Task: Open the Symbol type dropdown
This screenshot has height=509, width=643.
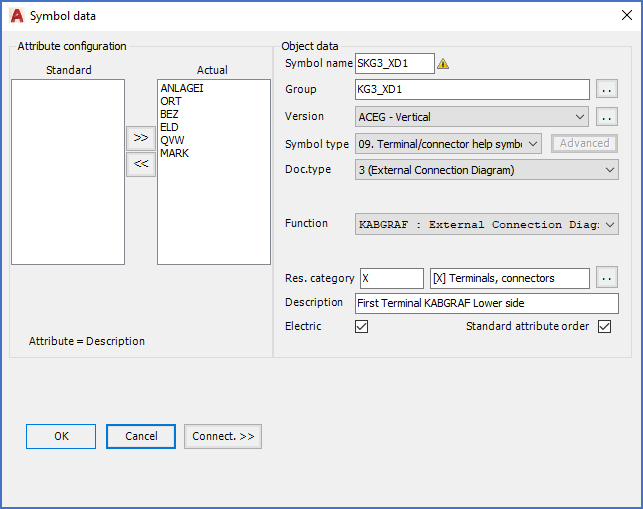Action: point(533,144)
